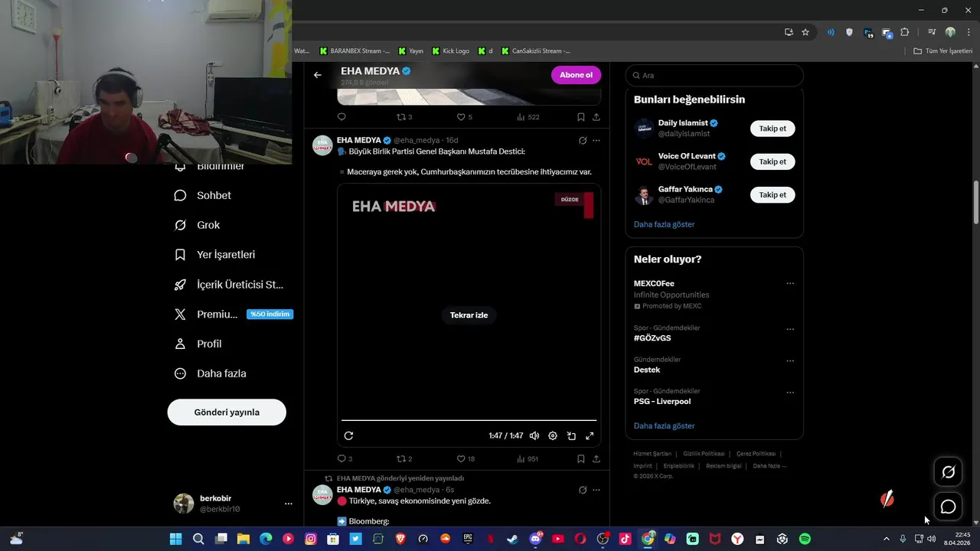Open Windows Start menu
This screenshot has width=980, height=551.
tap(175, 539)
